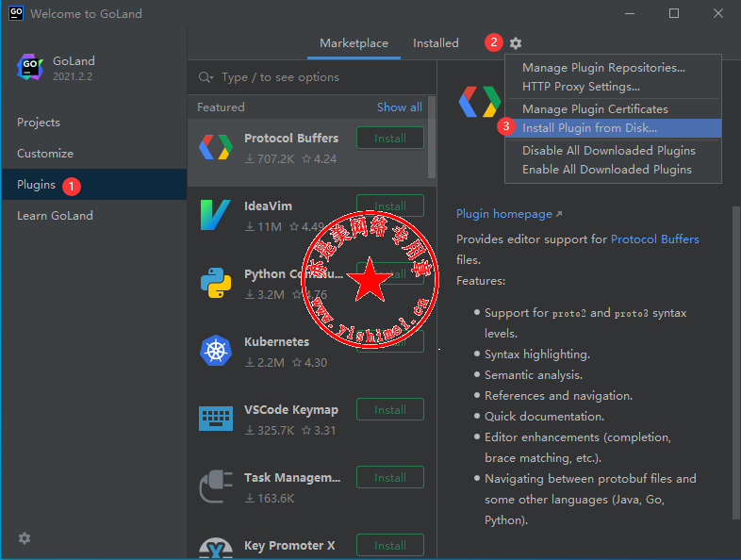The image size is (741, 560).
Task: Select the Key Promoter X plugin icon
Action: click(216, 548)
